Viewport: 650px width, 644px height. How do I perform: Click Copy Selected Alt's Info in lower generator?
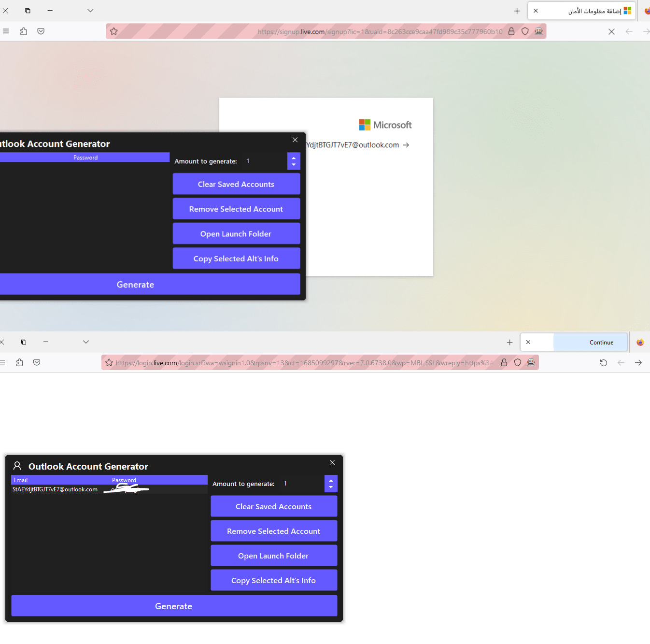point(274,580)
